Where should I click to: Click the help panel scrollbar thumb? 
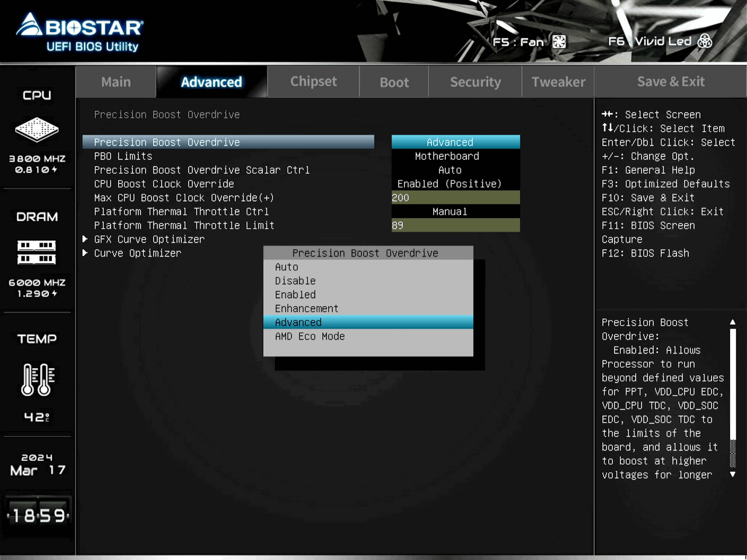point(733,385)
